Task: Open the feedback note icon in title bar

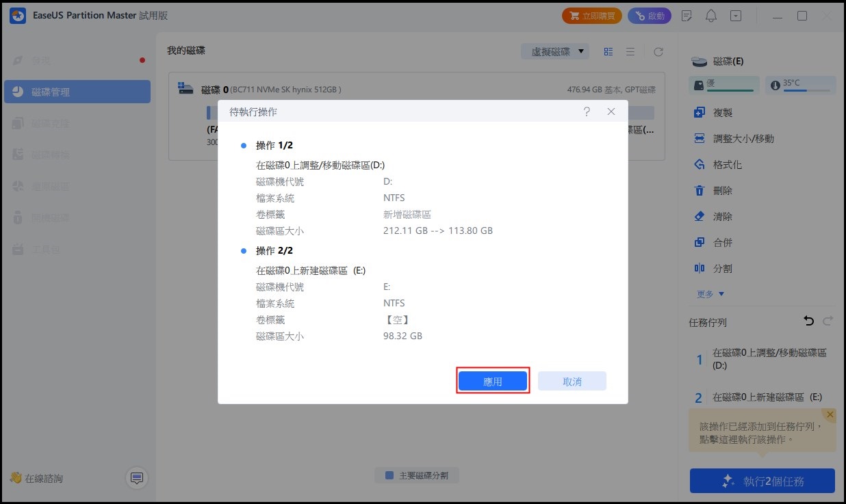Action: (687, 16)
